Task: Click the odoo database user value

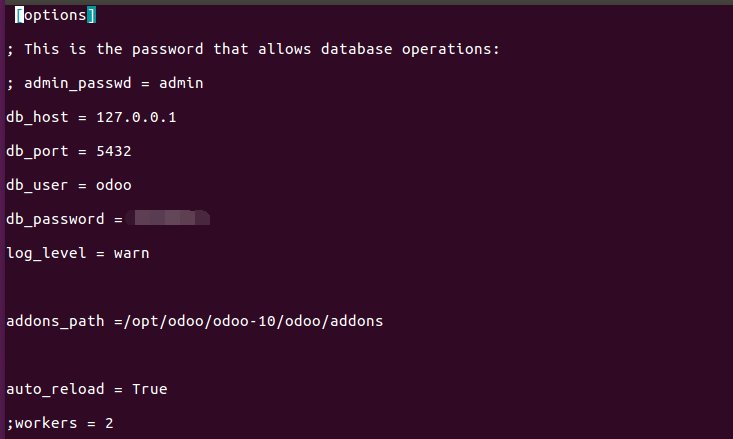Action: [x=114, y=185]
